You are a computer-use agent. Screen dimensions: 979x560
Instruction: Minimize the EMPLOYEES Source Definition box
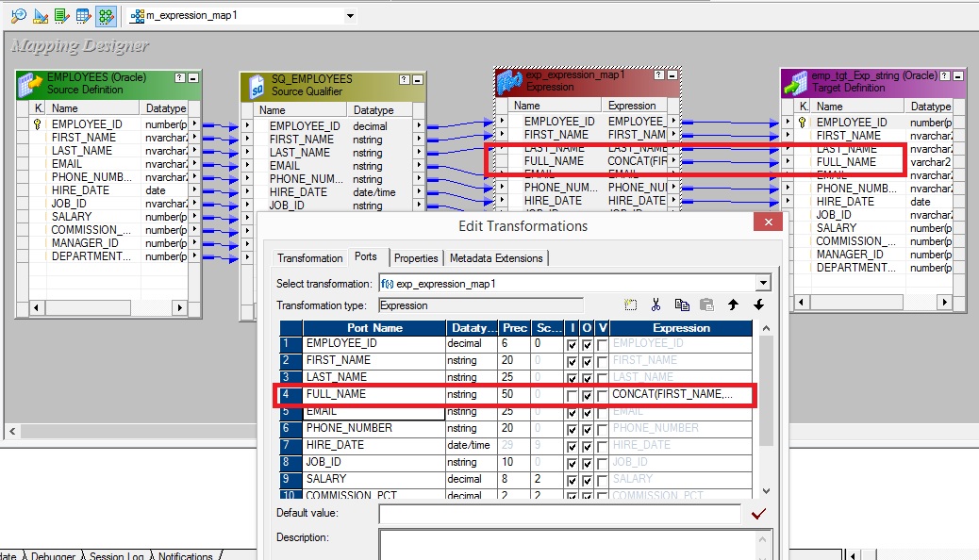pyautogui.click(x=193, y=78)
